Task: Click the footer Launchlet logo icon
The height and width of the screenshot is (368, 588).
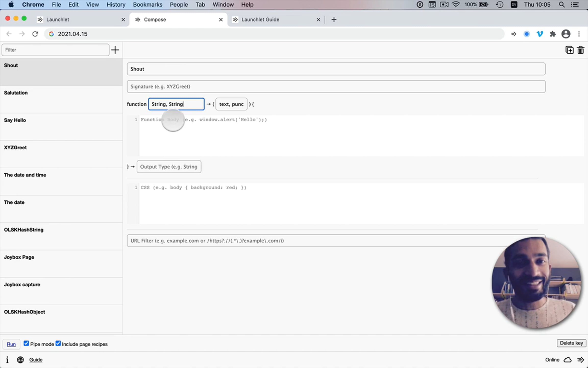Action: 581,360
